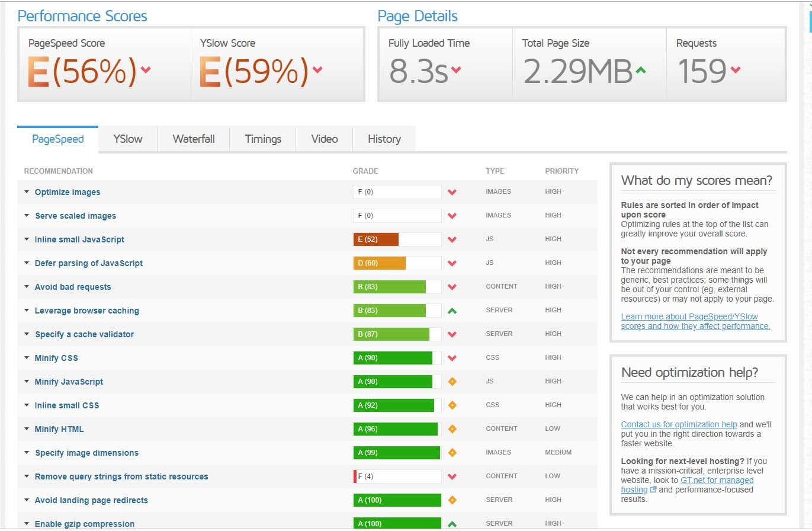Open the History tab
The image size is (812, 531).
click(384, 139)
